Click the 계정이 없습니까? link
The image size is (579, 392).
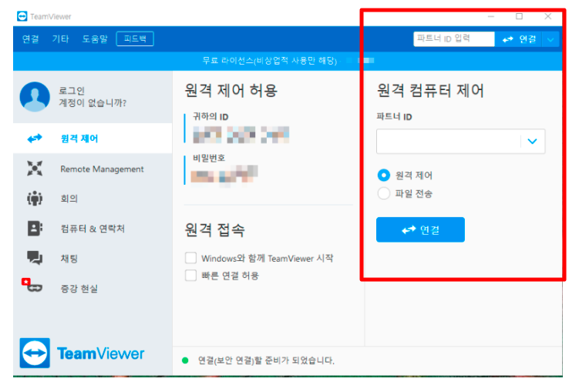tap(93, 102)
